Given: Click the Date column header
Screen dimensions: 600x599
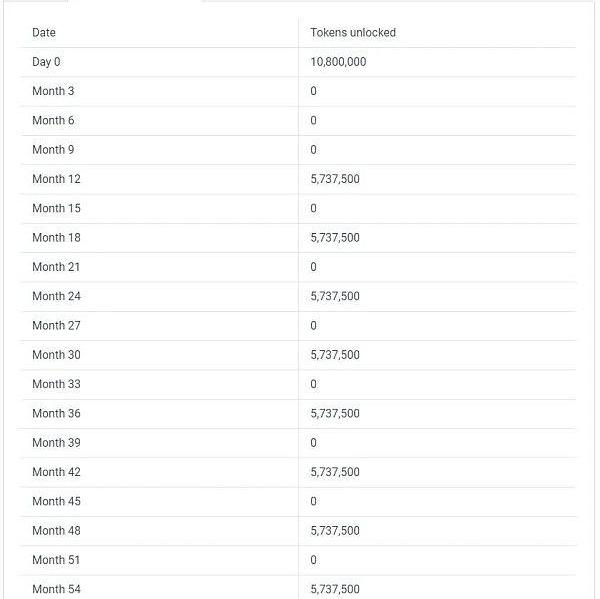Looking at the screenshot, I should [44, 33].
